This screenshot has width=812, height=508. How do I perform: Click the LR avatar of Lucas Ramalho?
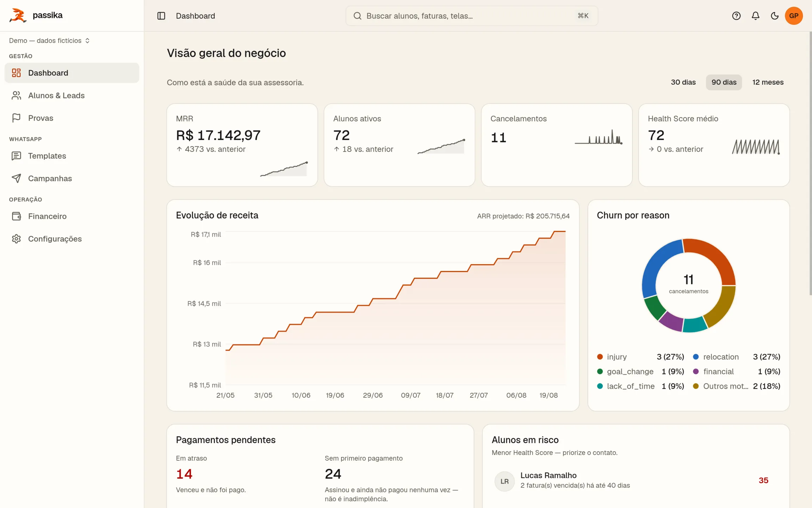pyautogui.click(x=504, y=481)
